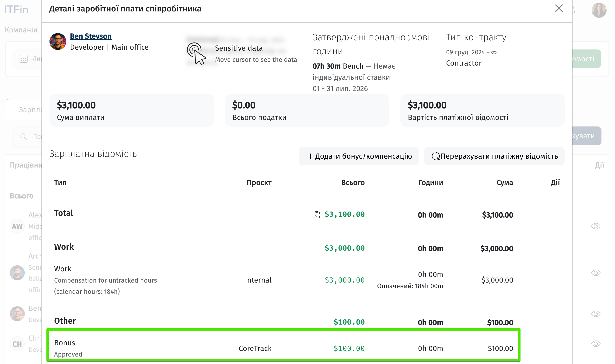Click the Додати бонус/компенсацію button
Screen dimensions: 615x364
(x=359, y=156)
